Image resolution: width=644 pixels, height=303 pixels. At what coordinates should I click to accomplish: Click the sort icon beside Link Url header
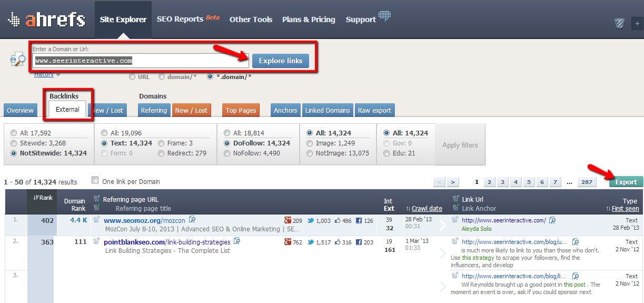pos(455,199)
